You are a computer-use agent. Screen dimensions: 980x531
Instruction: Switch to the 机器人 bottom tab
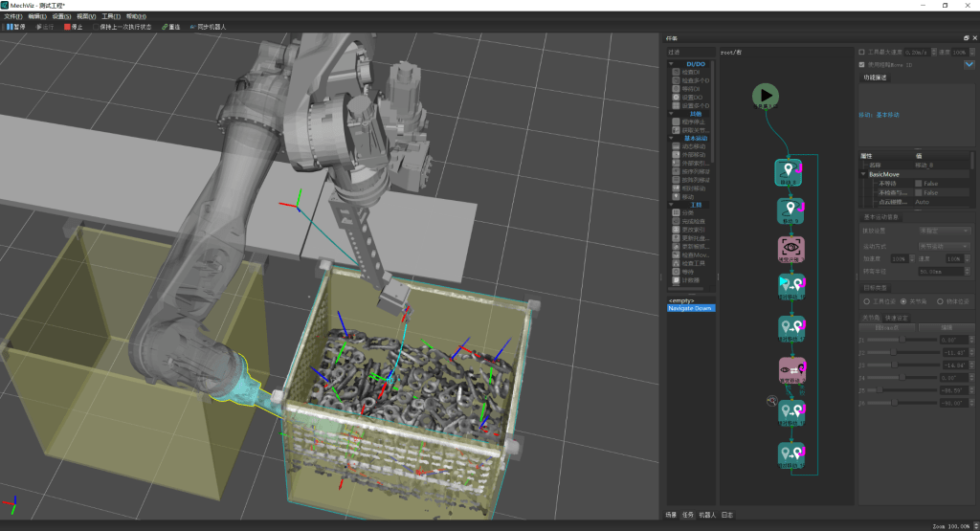pyautogui.click(x=706, y=516)
